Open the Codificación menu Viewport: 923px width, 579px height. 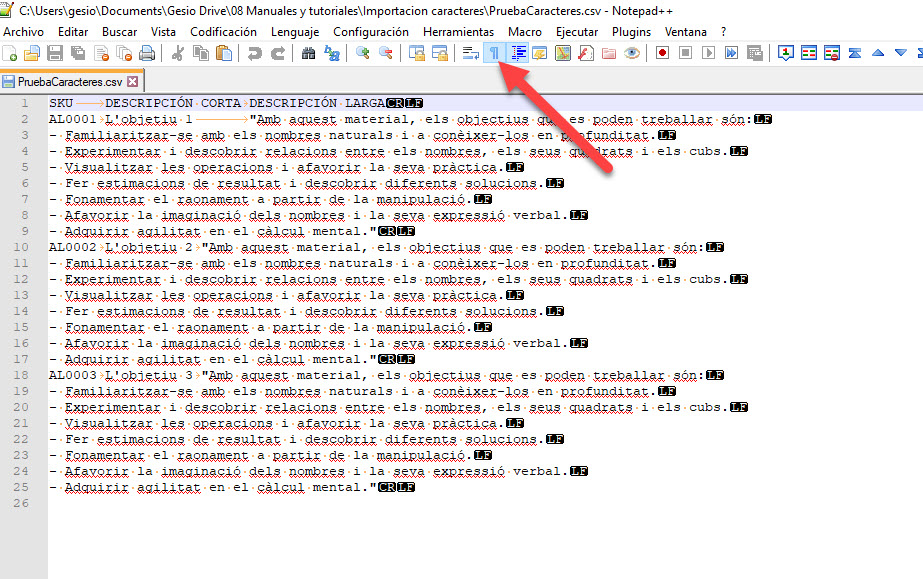[x=223, y=32]
